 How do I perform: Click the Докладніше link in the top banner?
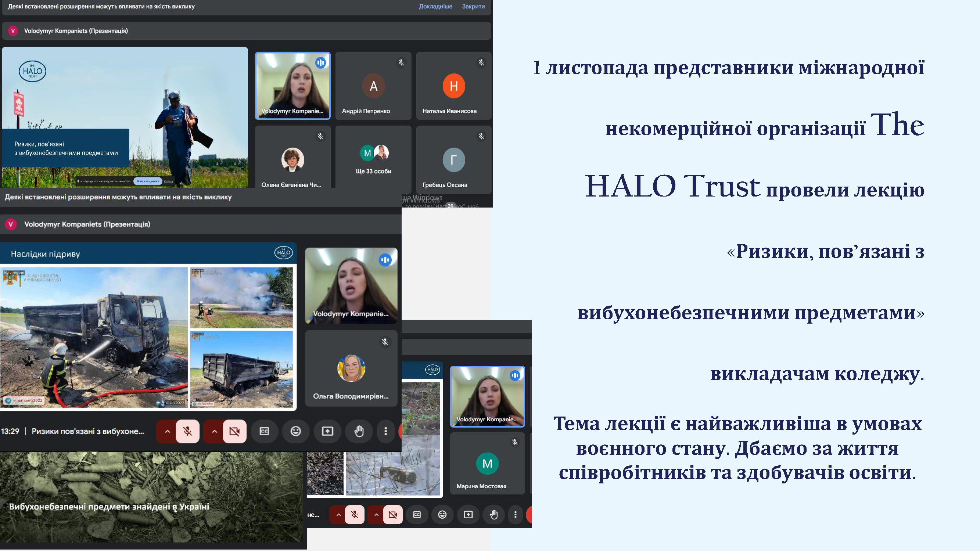[435, 7]
